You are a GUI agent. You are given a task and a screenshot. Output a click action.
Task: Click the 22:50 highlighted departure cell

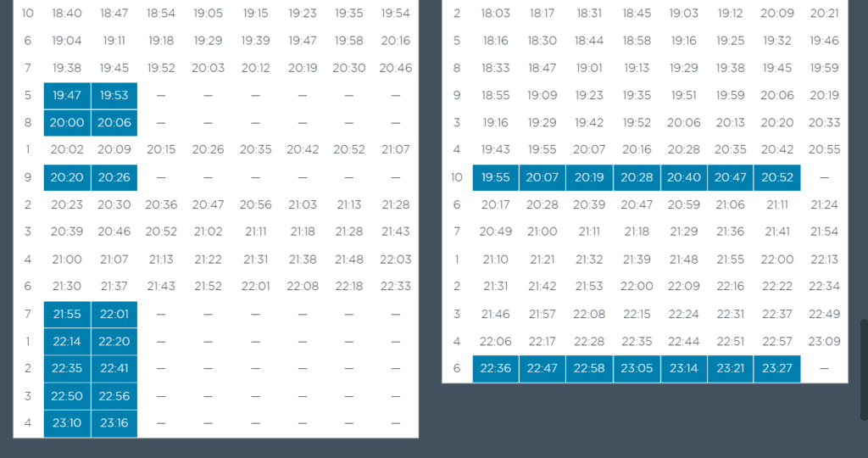(x=67, y=395)
